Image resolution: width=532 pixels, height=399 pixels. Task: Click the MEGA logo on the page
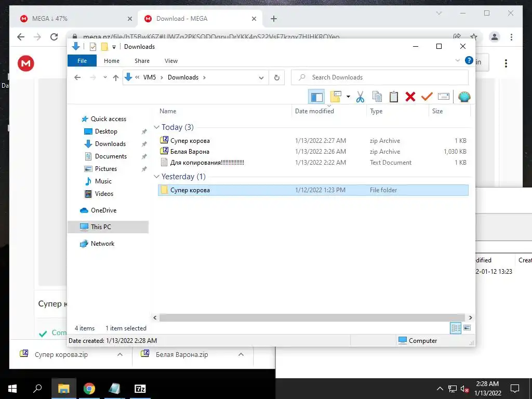[x=26, y=63]
